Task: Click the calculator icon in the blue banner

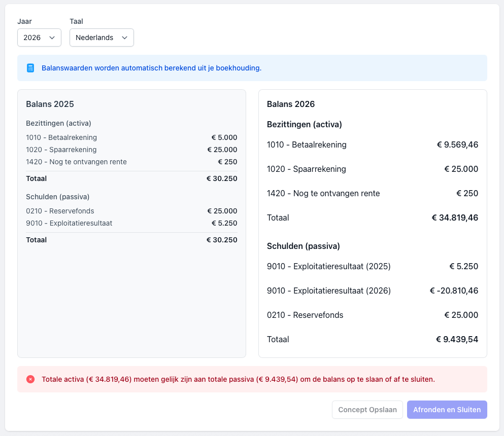Action: 30,68
